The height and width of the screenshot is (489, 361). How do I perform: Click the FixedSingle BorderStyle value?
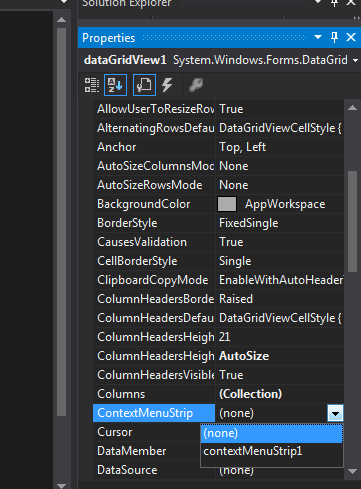(248, 223)
